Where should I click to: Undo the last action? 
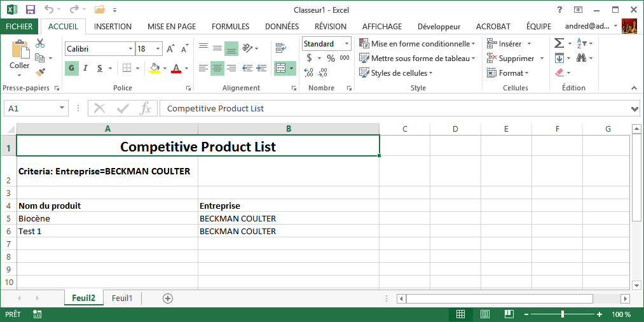(x=49, y=10)
